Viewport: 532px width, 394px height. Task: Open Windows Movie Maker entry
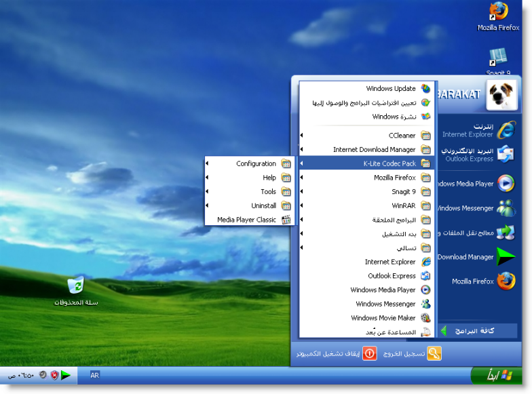pos(366,318)
